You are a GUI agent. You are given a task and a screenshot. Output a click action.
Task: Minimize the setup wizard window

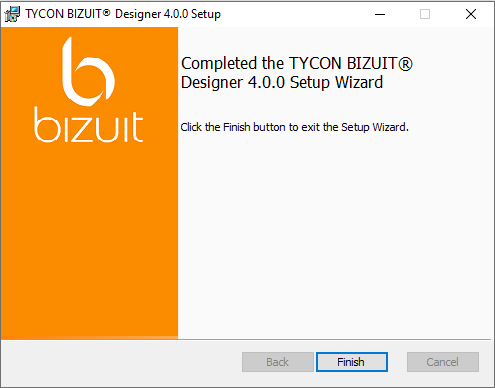380,14
